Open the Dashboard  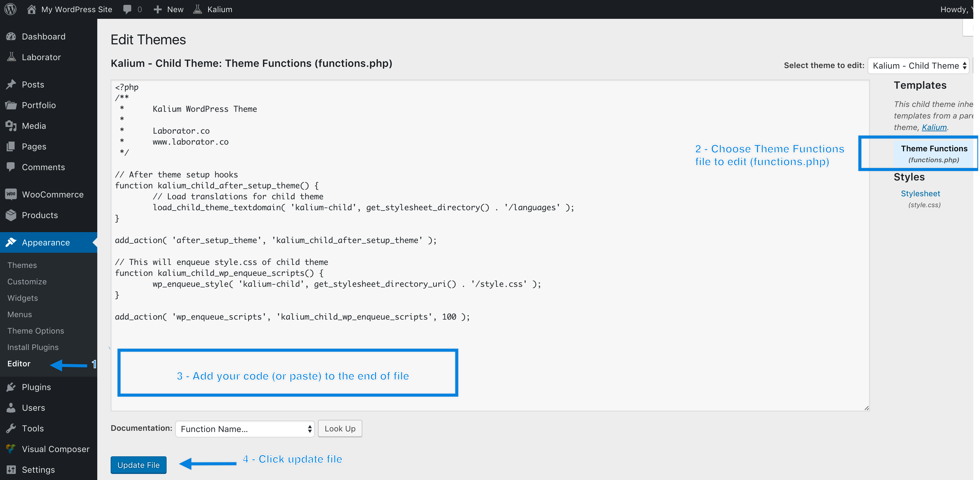click(43, 36)
